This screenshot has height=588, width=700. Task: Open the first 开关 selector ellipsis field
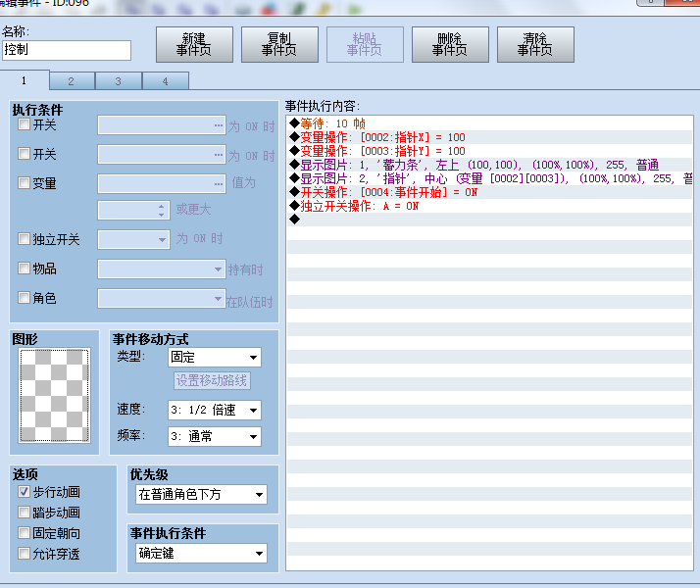162,125
